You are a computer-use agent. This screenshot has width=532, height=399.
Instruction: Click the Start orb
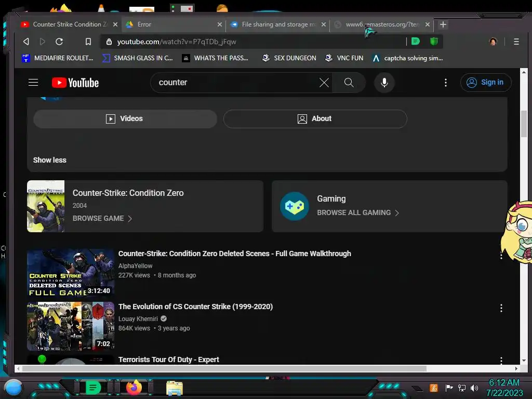click(x=13, y=388)
